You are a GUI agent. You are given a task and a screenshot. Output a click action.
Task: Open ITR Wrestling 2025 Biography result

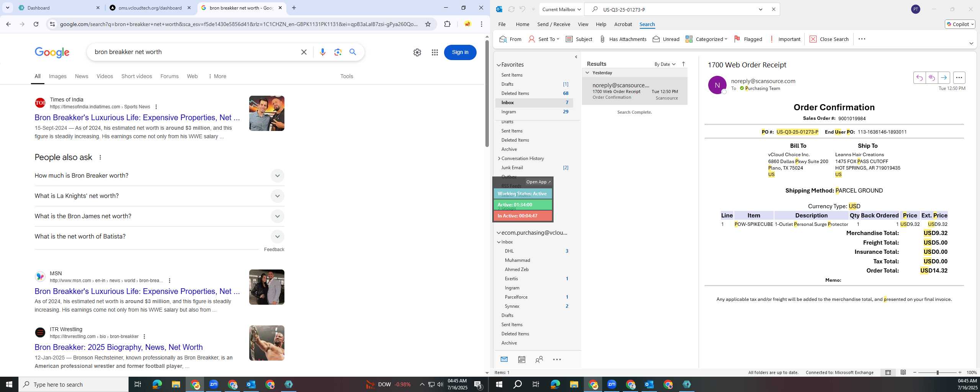tap(119, 347)
